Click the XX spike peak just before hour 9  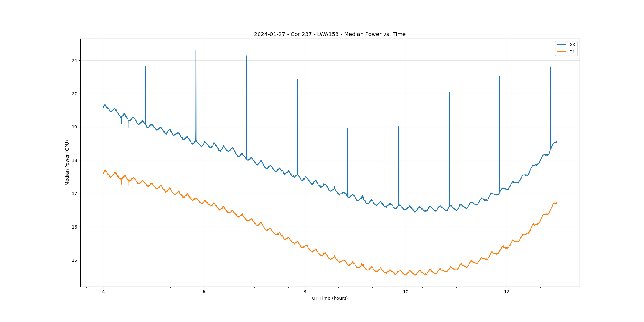tap(348, 129)
